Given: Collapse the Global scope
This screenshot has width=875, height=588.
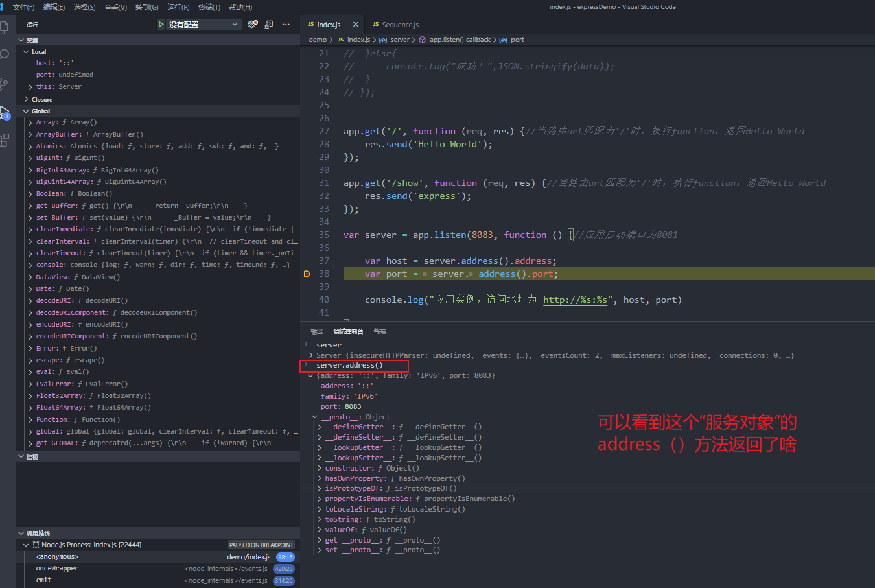Looking at the screenshot, I should [x=26, y=112].
